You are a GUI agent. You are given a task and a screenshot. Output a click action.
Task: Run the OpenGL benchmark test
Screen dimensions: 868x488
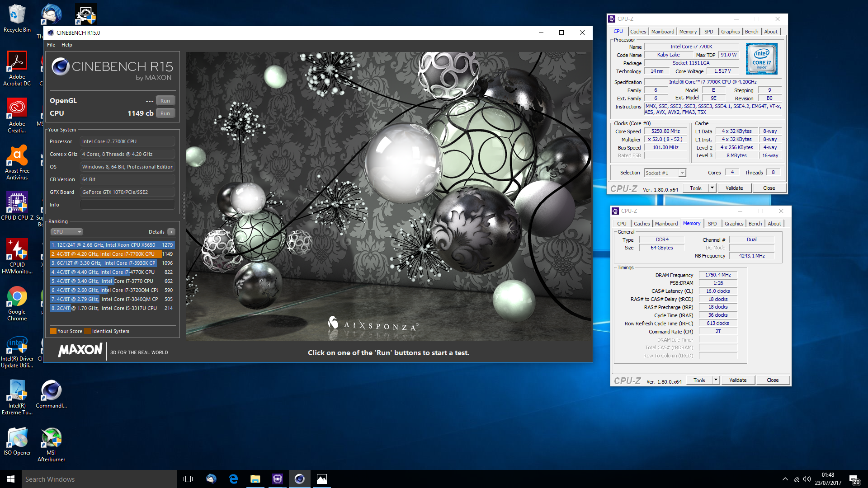[165, 101]
